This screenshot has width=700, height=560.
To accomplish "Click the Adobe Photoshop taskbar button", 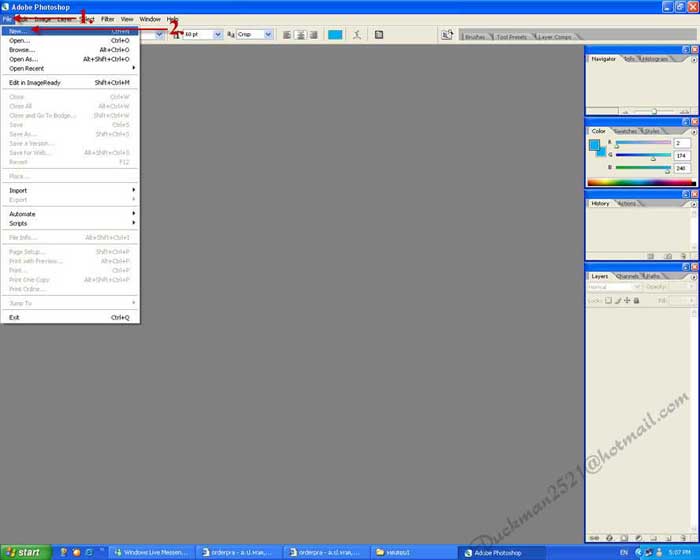I will click(x=503, y=553).
